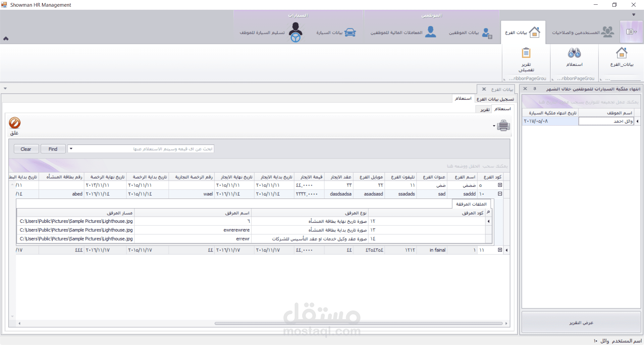Select the abed cell
The width and height of the screenshot is (644, 345).
click(x=61, y=194)
